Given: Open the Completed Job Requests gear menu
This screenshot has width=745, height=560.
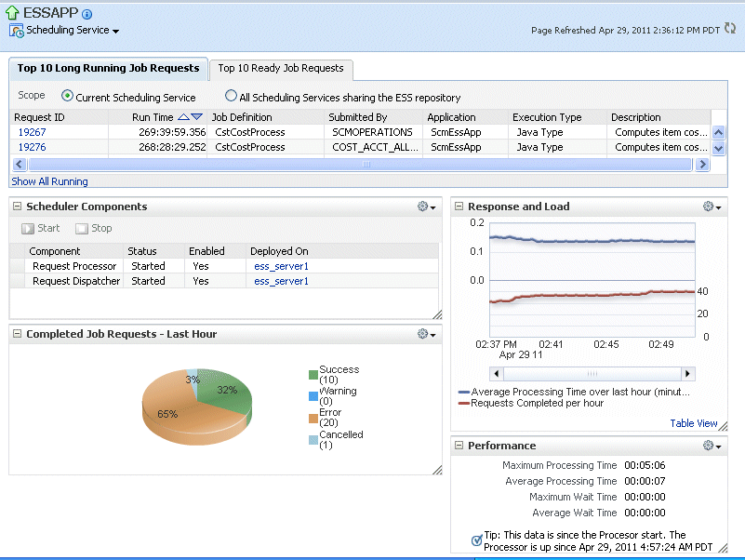Looking at the screenshot, I should tap(425, 334).
